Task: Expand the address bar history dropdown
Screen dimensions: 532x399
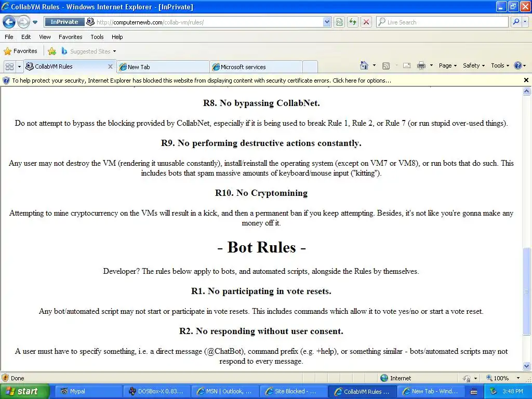Action: tap(326, 22)
